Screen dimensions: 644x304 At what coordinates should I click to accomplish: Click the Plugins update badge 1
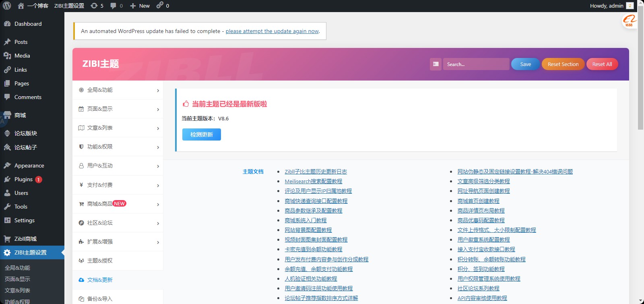(38, 180)
